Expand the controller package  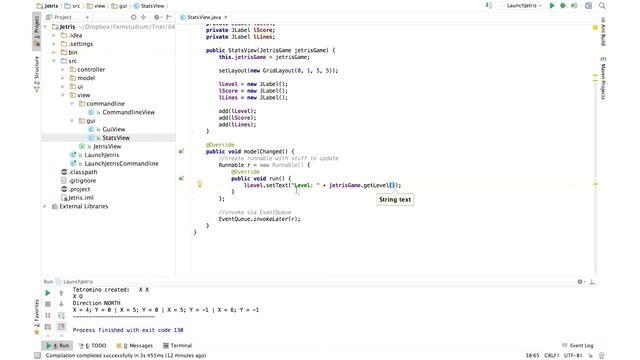click(x=63, y=70)
